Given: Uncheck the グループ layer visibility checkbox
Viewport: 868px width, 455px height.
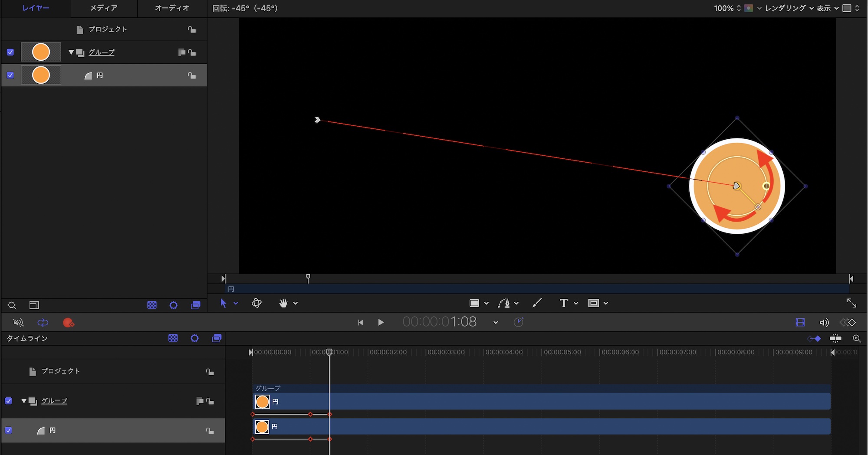Looking at the screenshot, I should click(10, 52).
